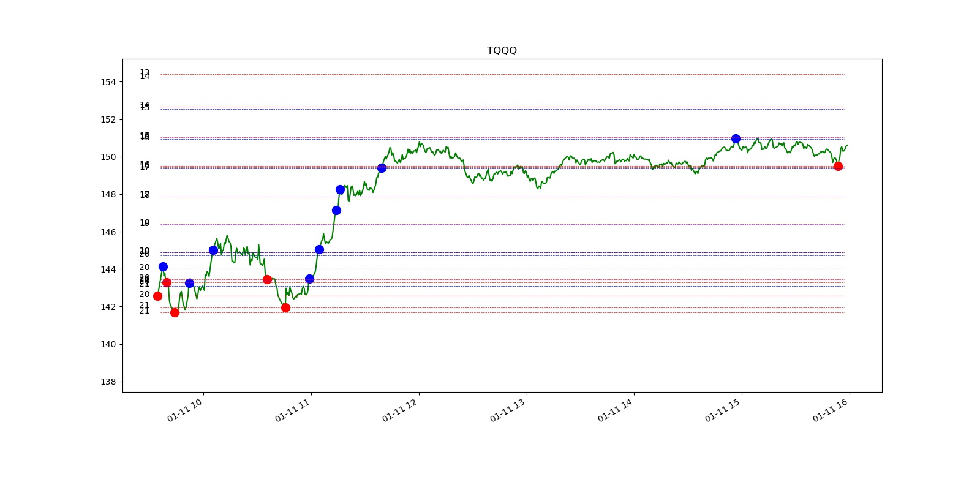Select the red marker near 143.5 around 10:35
The width and height of the screenshot is (980, 490).
click(267, 279)
